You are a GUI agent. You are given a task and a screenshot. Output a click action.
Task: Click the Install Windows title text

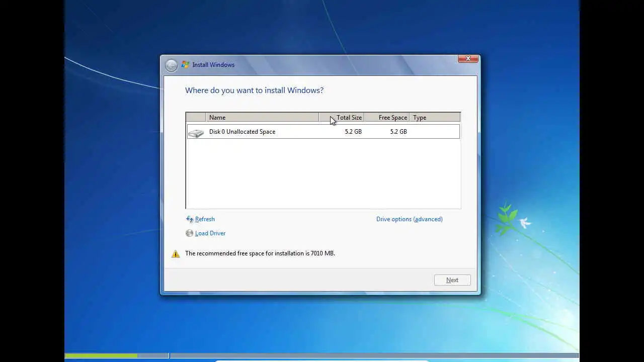[x=213, y=65]
